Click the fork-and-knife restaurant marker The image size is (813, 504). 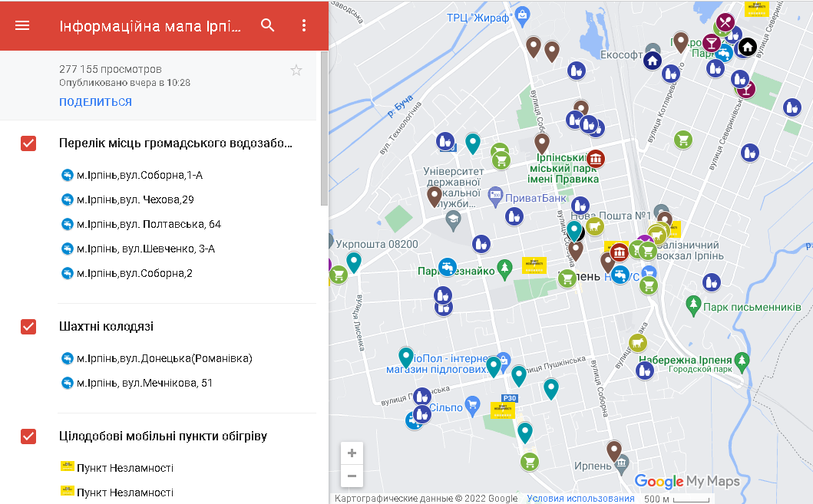click(x=725, y=22)
